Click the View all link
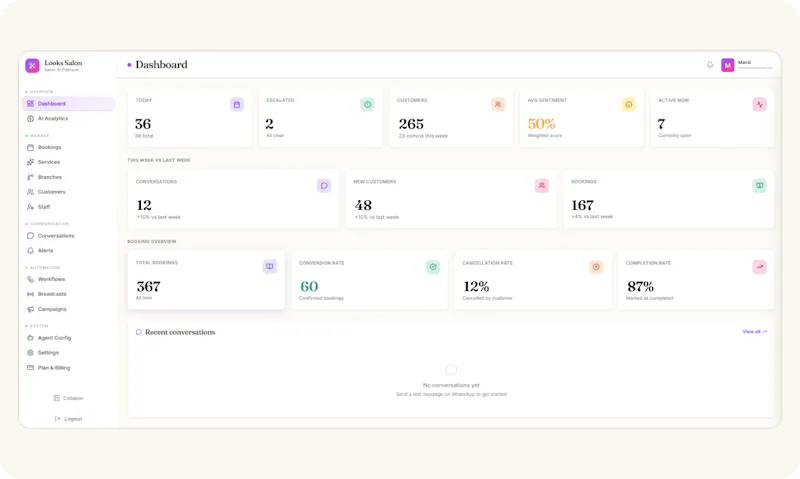The height and width of the screenshot is (479, 800). coord(754,332)
